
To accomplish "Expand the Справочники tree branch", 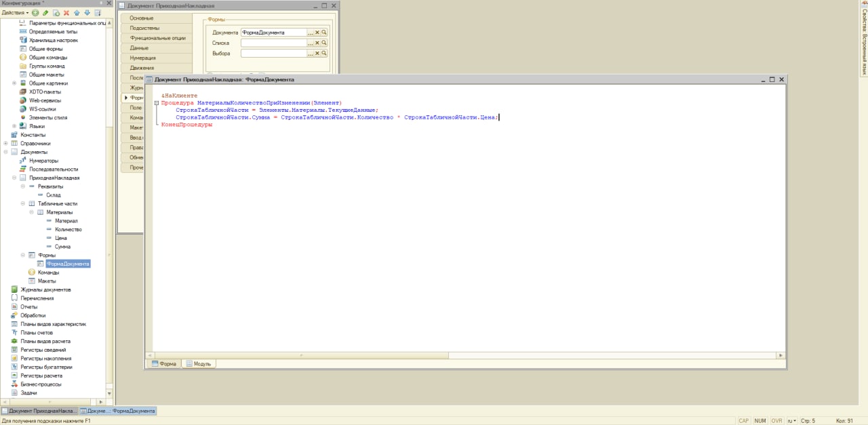I will click(x=5, y=144).
